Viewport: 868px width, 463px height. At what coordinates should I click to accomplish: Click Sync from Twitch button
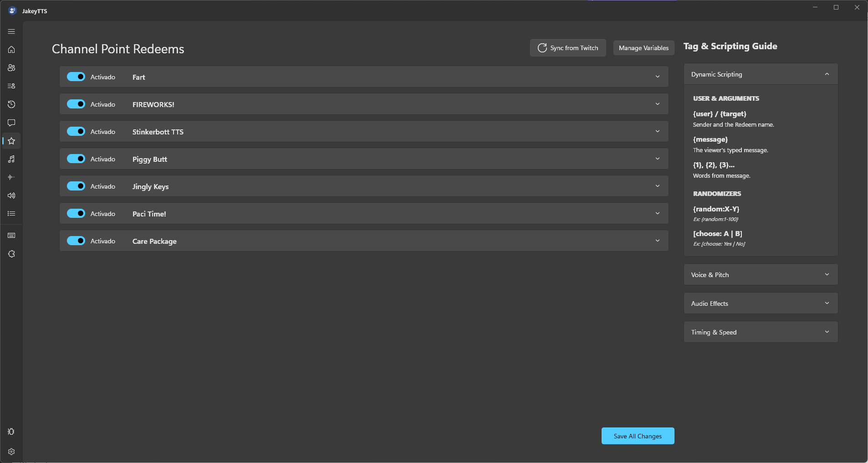(x=568, y=48)
